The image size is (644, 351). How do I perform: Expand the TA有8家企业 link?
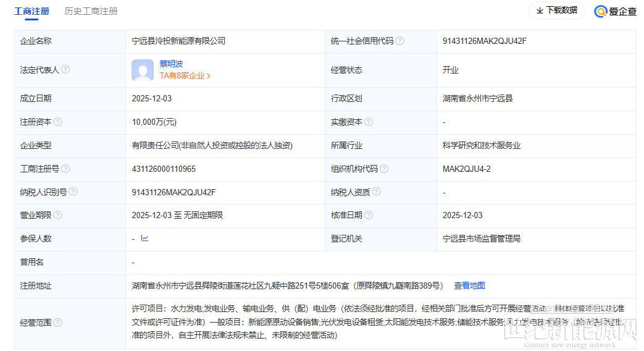click(185, 76)
